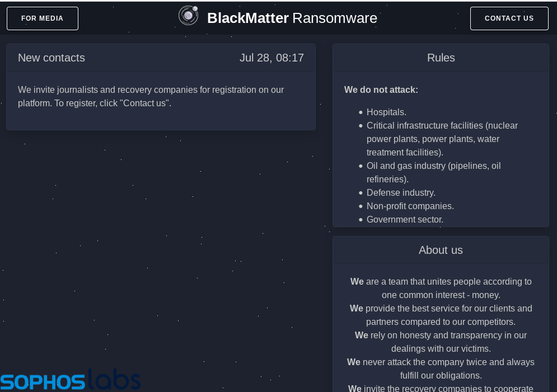Select the 'provide the best service' sentence
Viewport: 557px width, 392px height.
[441, 315]
